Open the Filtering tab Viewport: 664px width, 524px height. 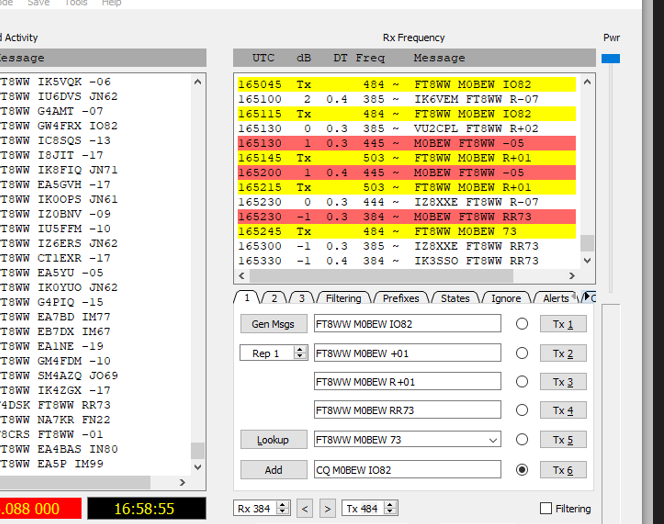click(x=343, y=298)
